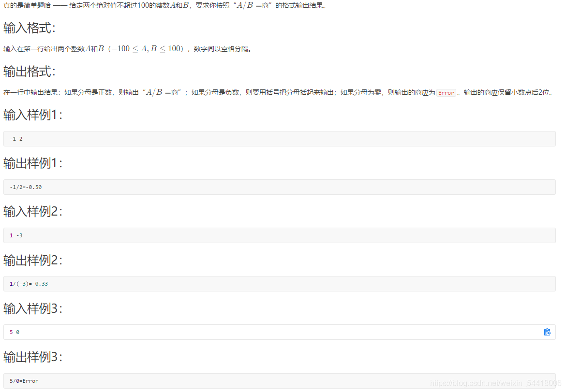Click the sentence '输出的商应保留小数点后2位'
The width and height of the screenshot is (566, 392).
coord(507,93)
